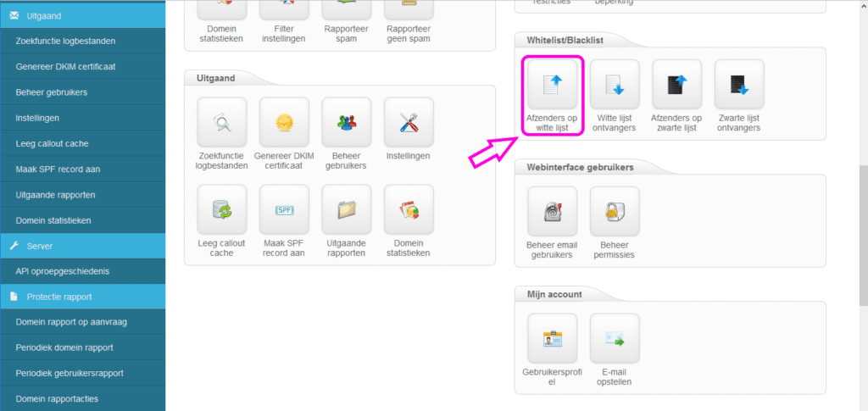The width and height of the screenshot is (868, 411).
Task: Click the E-mail opstellen icon
Action: tap(615, 339)
